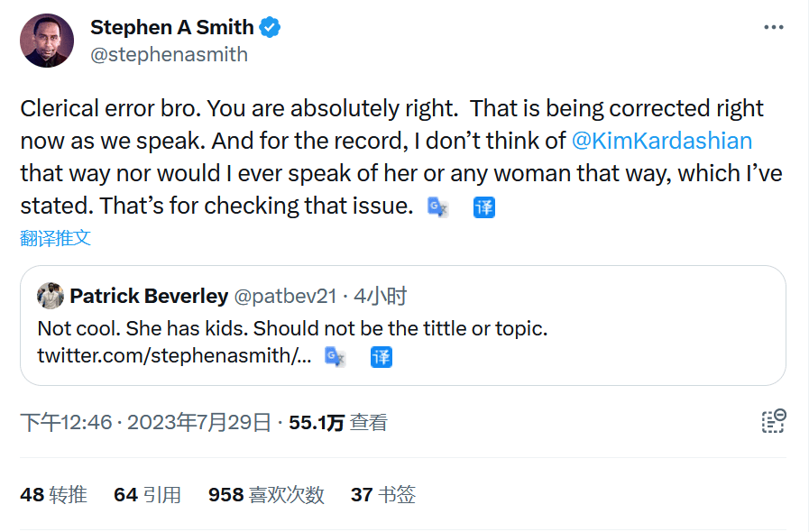Open the twitter.com/stephenasmith link in quote
This screenshot has width=809, height=532.
pyautogui.click(x=174, y=355)
